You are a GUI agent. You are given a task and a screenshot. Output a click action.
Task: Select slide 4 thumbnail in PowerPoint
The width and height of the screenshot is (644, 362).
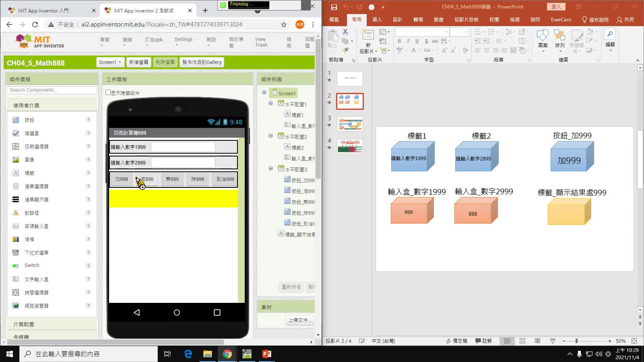(x=350, y=146)
